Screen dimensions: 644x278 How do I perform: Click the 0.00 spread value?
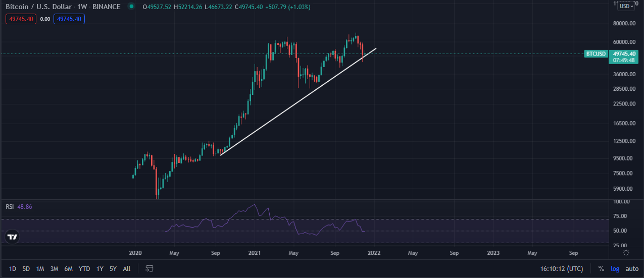coord(45,19)
